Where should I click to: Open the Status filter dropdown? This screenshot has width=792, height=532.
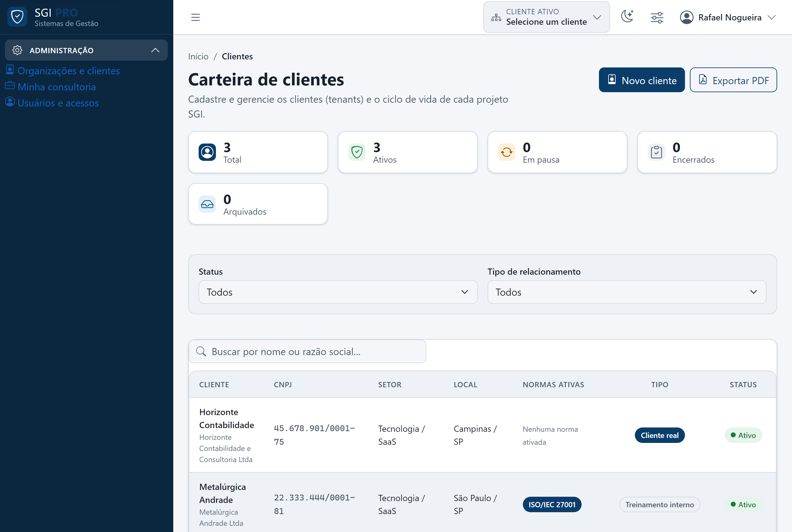(x=338, y=292)
